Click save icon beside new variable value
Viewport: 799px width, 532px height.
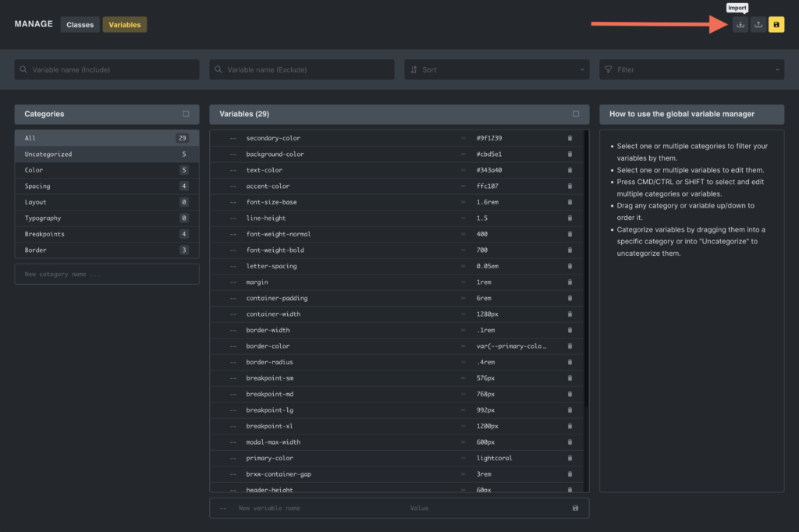[575, 508]
